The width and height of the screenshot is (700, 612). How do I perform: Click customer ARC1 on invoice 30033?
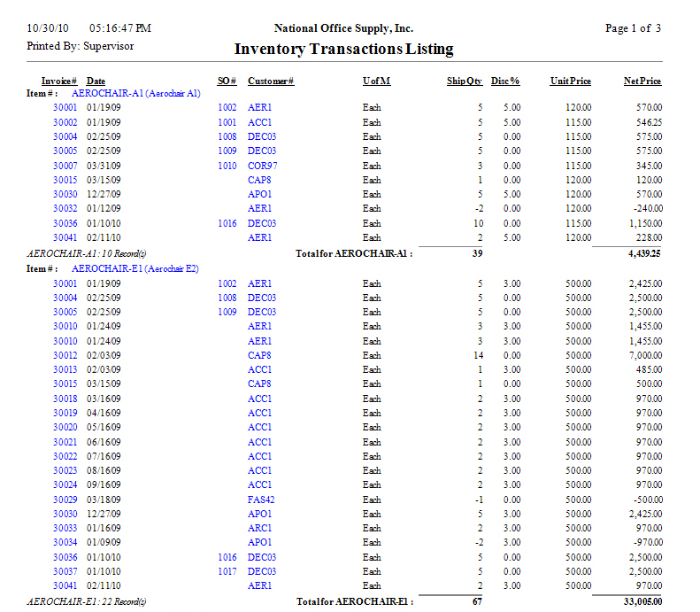tap(259, 528)
